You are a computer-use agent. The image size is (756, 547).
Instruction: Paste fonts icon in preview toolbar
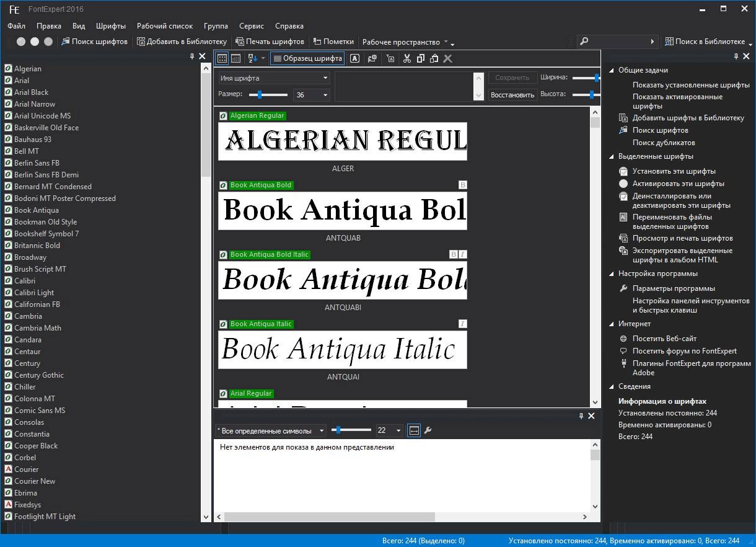click(434, 58)
